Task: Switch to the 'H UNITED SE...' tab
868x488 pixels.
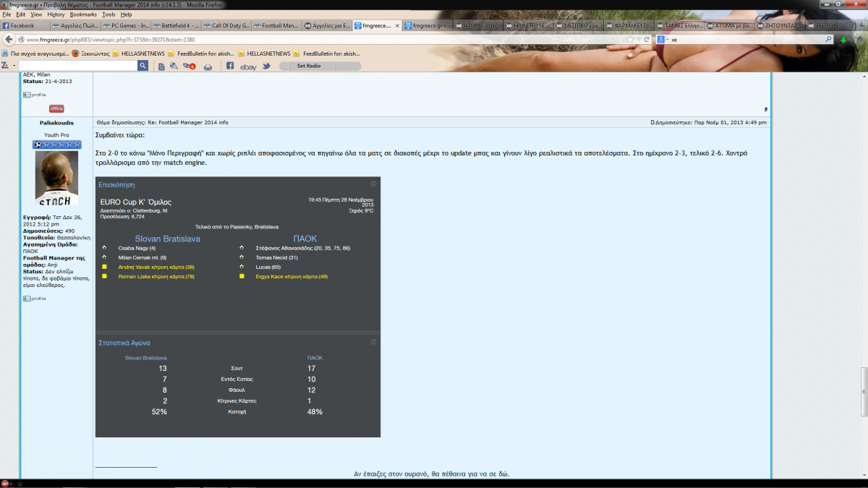Action: [x=528, y=25]
